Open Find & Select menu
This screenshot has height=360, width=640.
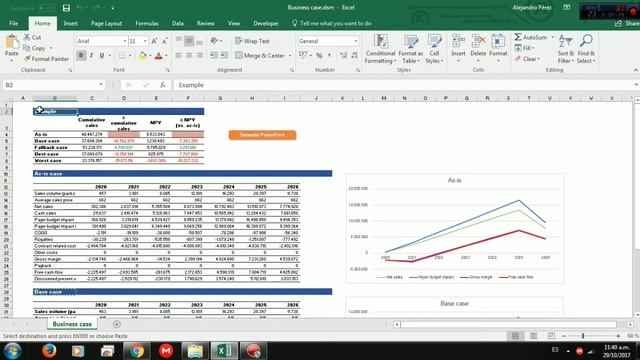(x=586, y=49)
